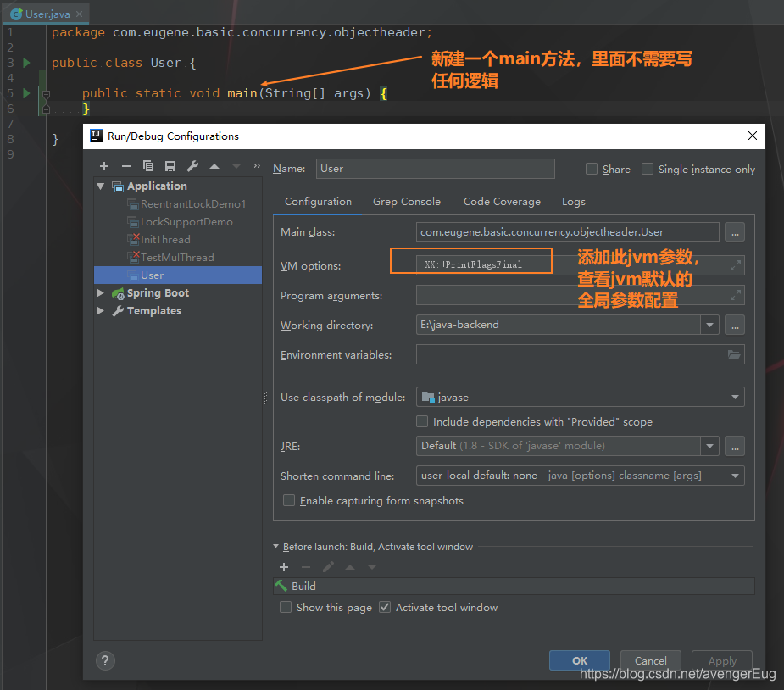Uncheck Activate tool window checkbox
This screenshot has height=690, width=784.
click(x=385, y=608)
